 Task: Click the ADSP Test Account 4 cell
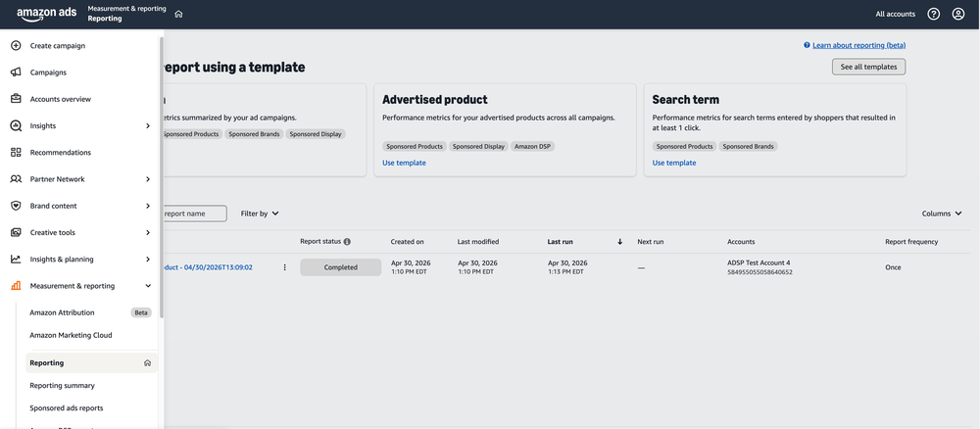click(759, 267)
